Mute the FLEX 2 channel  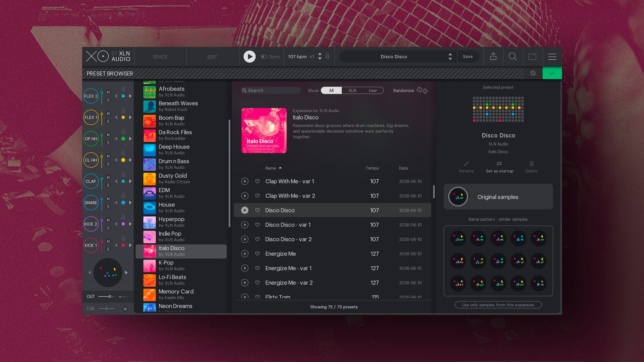(x=108, y=92)
